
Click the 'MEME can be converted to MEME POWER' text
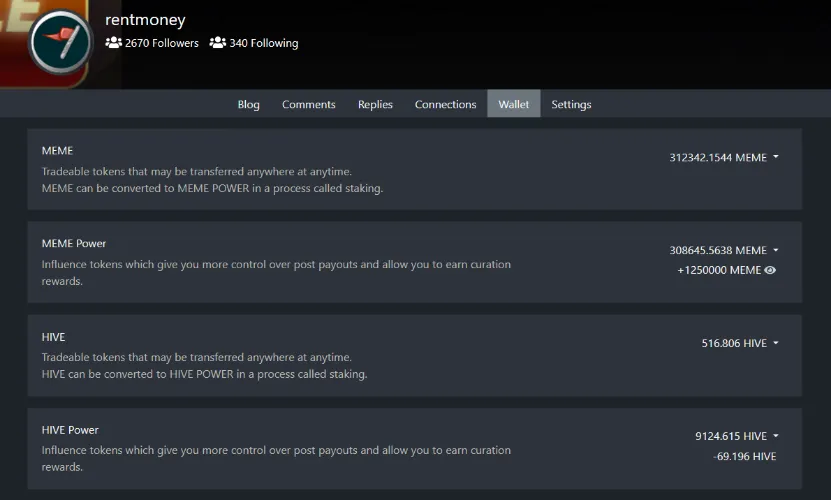click(212, 188)
